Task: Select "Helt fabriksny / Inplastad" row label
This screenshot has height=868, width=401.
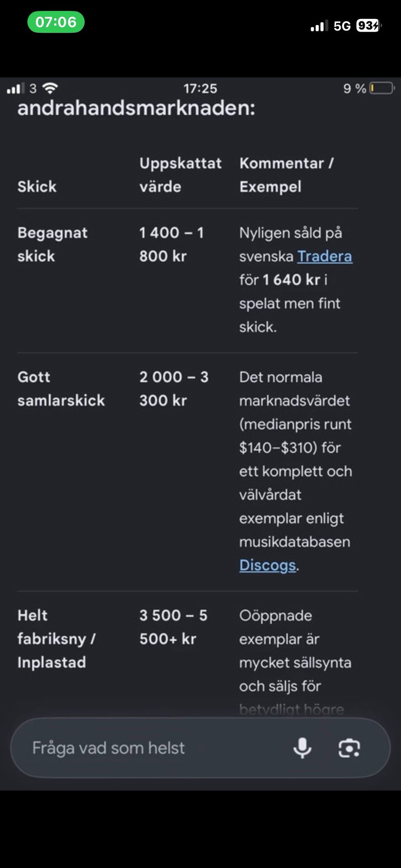Action: tap(56, 639)
